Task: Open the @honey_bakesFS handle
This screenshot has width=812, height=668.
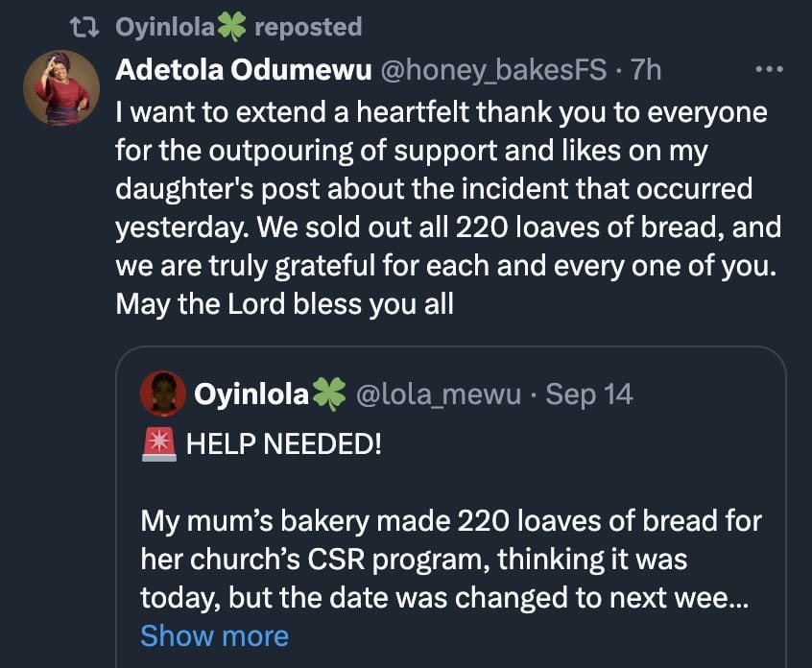Action: 495,70
